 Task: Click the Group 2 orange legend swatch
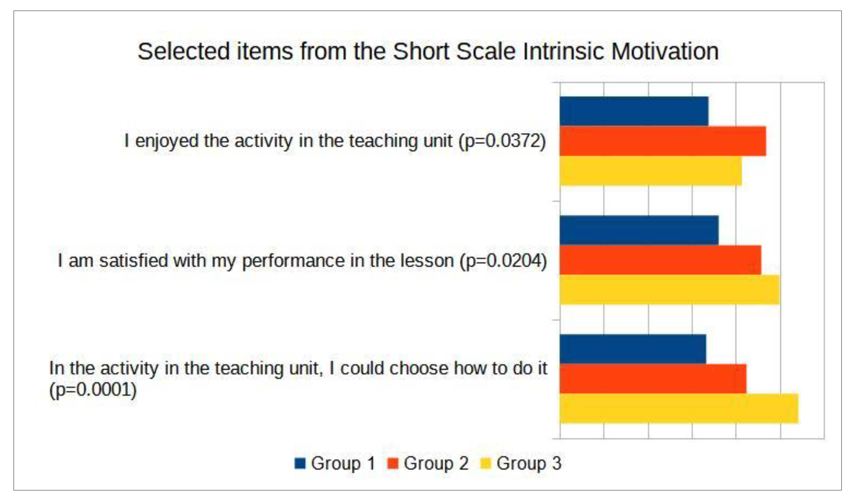[393, 463]
